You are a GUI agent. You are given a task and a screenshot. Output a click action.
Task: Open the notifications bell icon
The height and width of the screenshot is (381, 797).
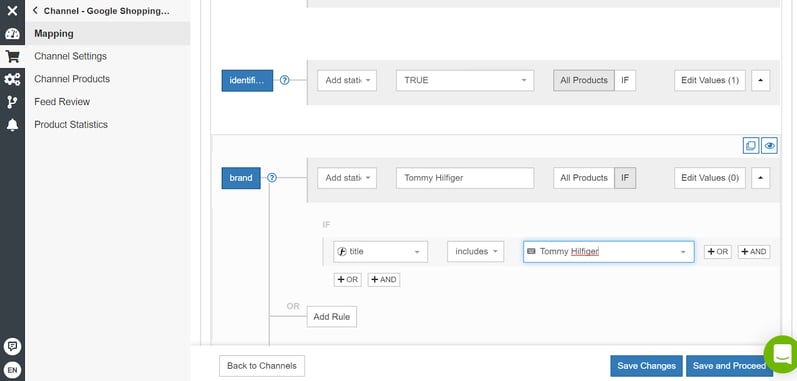(x=12, y=125)
